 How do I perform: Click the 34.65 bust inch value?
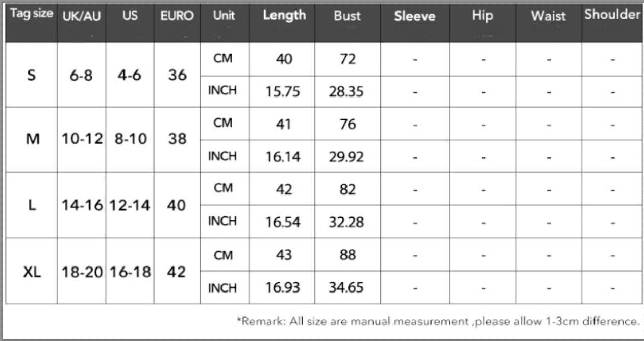click(346, 288)
